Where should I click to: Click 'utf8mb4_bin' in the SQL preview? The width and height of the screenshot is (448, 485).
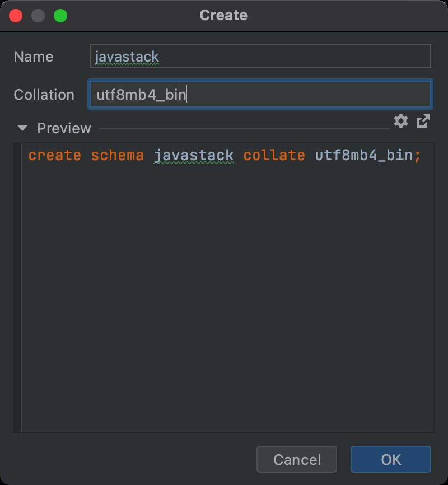click(x=363, y=155)
